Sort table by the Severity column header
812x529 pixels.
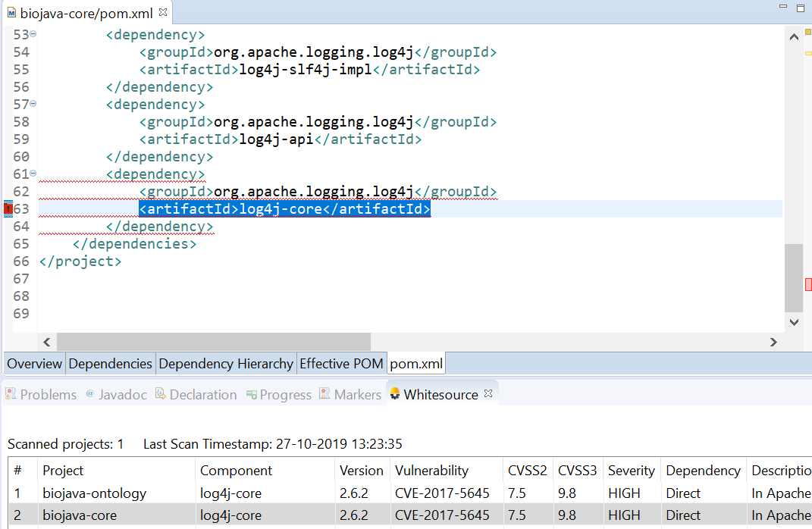(x=631, y=471)
